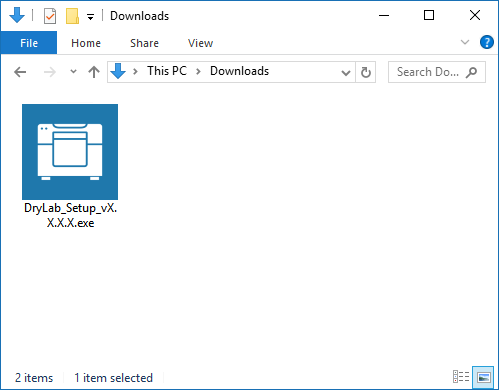Click the Search Downloads field

coord(437,72)
